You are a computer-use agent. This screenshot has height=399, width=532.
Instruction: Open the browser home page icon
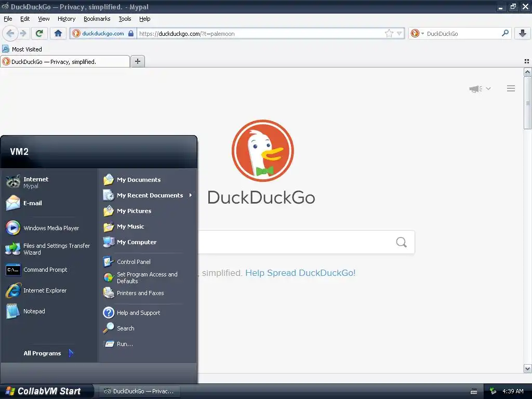(58, 33)
